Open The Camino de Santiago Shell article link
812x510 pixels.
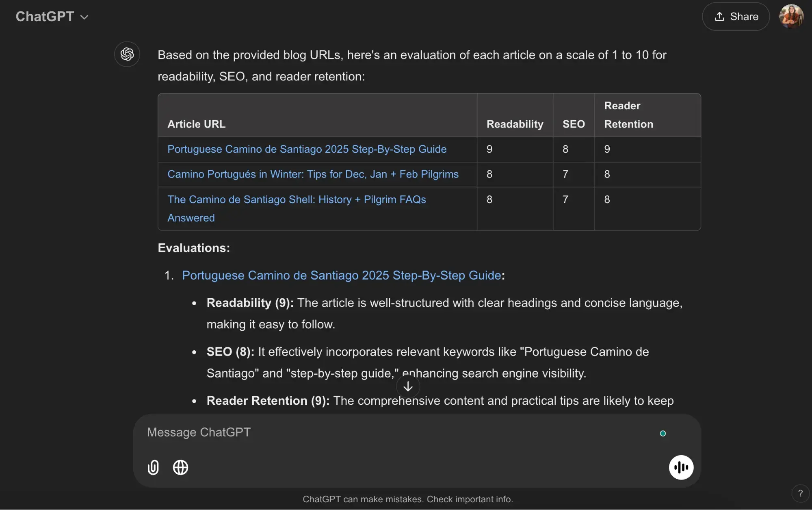297,208
